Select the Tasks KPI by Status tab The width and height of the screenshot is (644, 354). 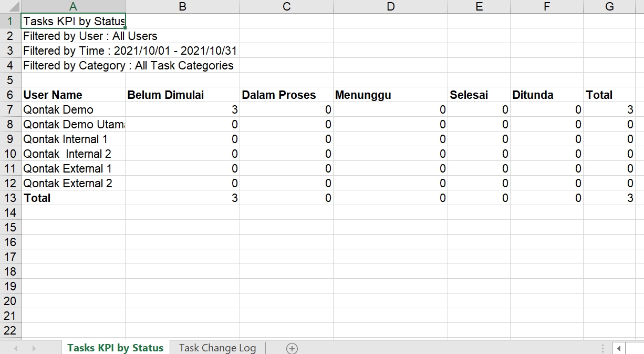coord(115,348)
